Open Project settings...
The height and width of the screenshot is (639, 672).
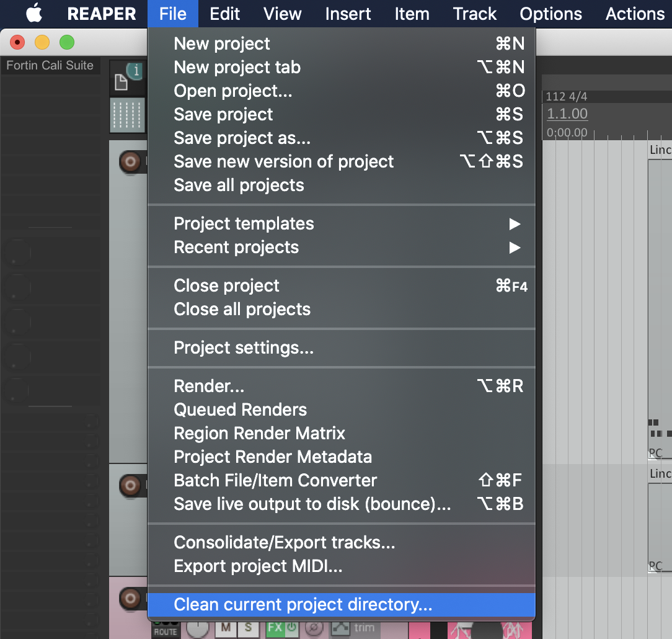coord(342,348)
